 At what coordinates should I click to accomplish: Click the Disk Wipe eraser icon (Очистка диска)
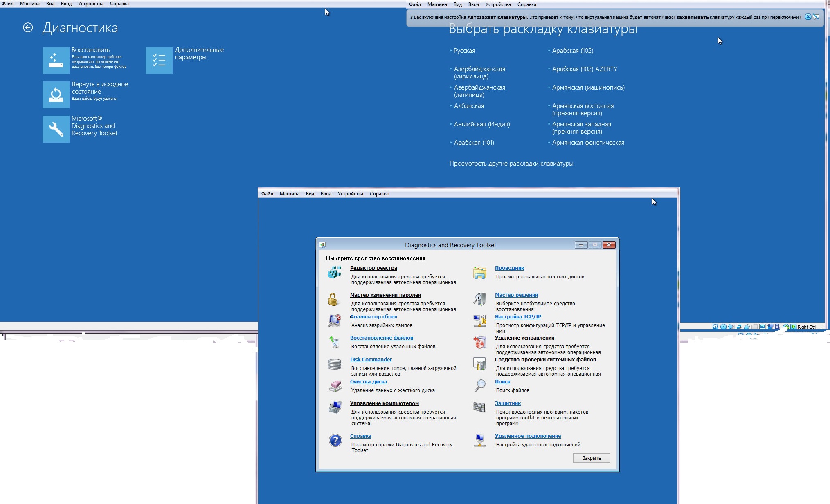point(335,386)
